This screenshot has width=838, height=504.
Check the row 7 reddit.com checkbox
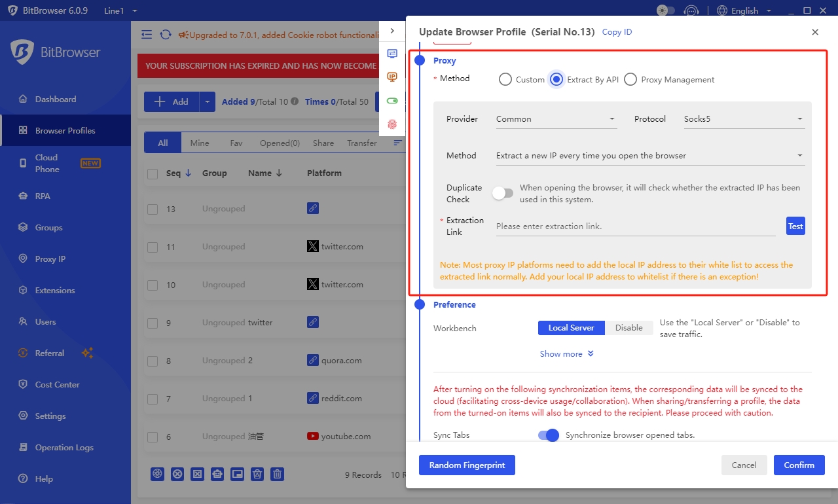153,399
